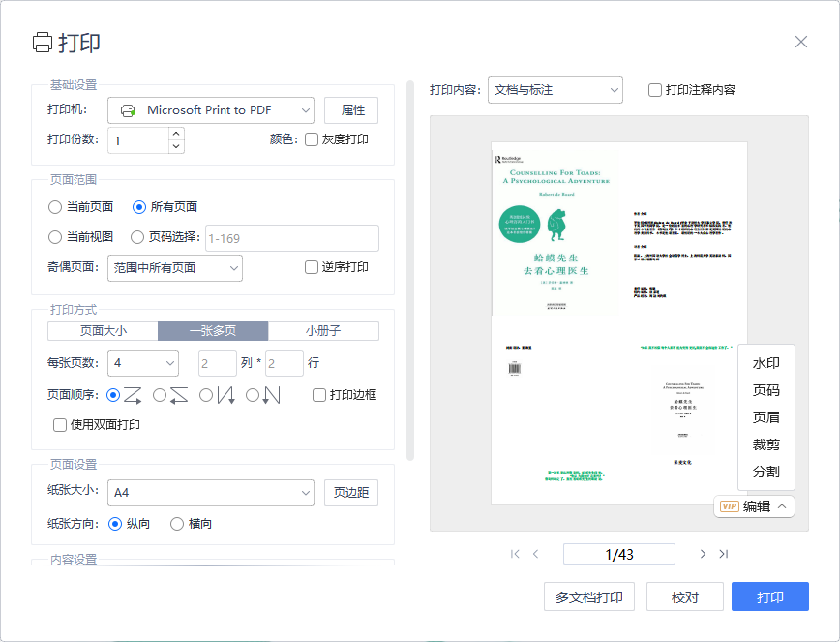Open the printer selection dropdown
This screenshot has width=840, height=642.
click(x=211, y=110)
